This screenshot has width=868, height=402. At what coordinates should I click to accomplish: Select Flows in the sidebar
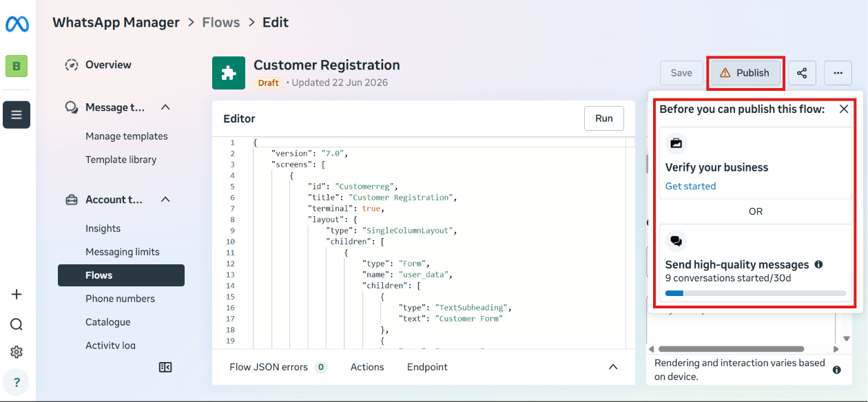click(121, 275)
